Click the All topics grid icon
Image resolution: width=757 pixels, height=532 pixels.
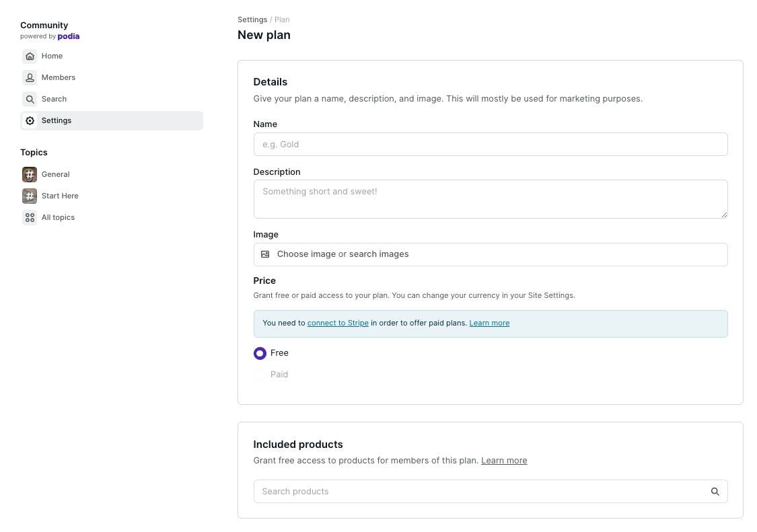[30, 217]
